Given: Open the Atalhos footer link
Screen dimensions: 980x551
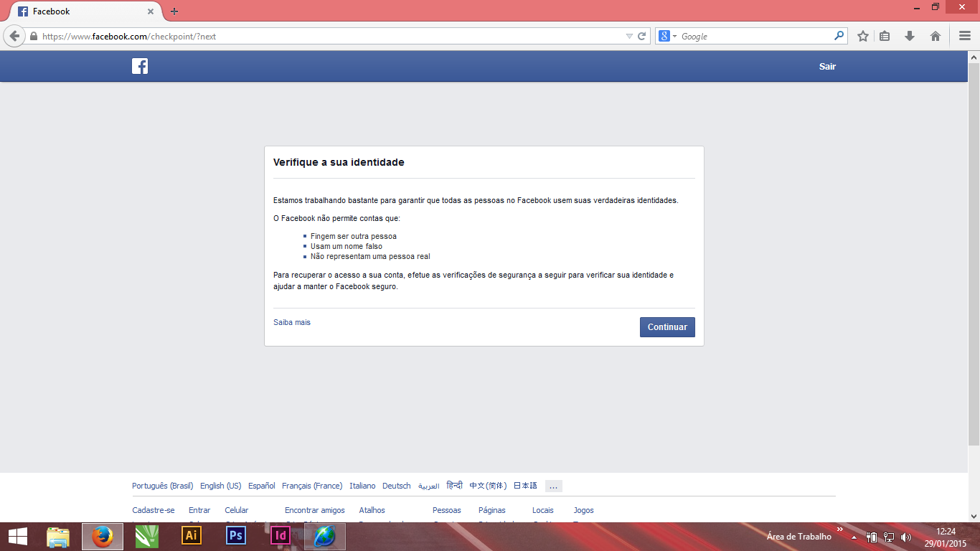Looking at the screenshot, I should pyautogui.click(x=372, y=510).
